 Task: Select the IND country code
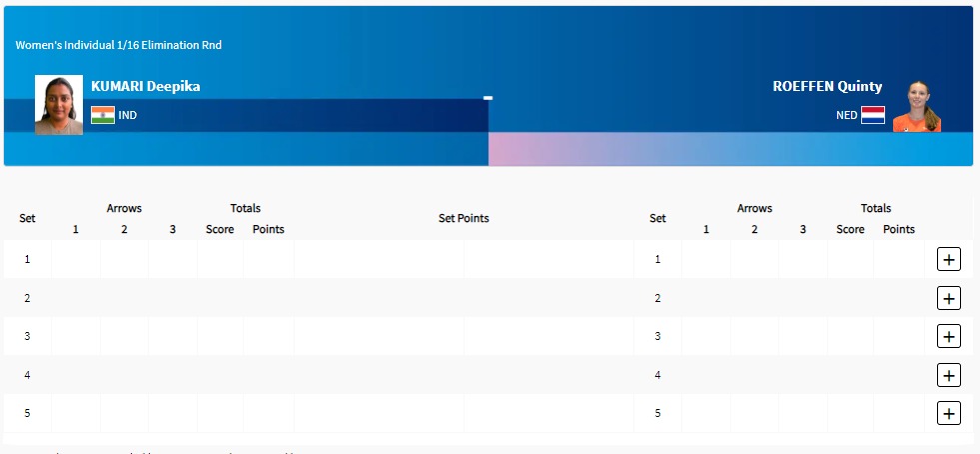[x=128, y=115]
